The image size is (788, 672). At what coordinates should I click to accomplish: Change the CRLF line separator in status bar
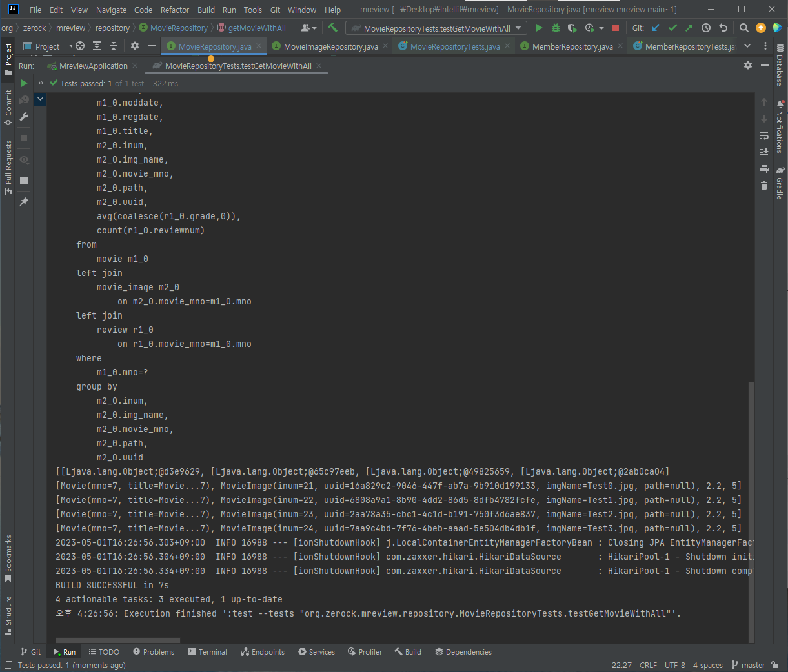click(x=648, y=665)
